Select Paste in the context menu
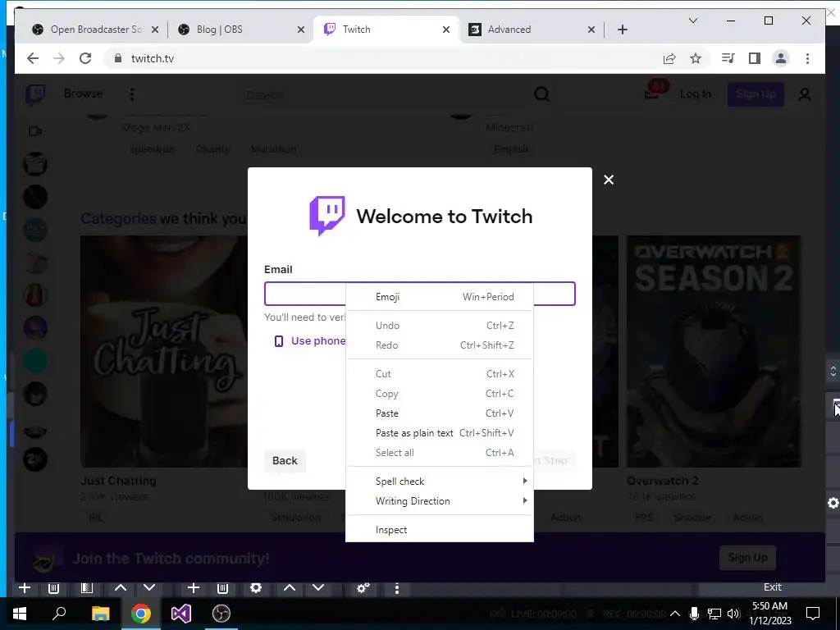This screenshot has height=630, width=840. pyautogui.click(x=440, y=413)
